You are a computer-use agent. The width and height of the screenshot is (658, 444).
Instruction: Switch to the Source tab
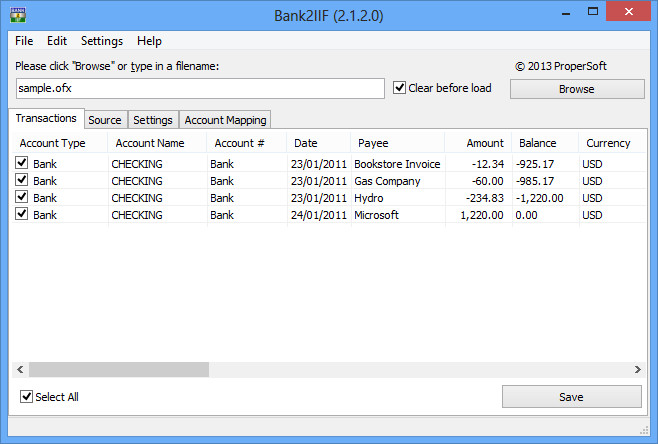point(105,120)
